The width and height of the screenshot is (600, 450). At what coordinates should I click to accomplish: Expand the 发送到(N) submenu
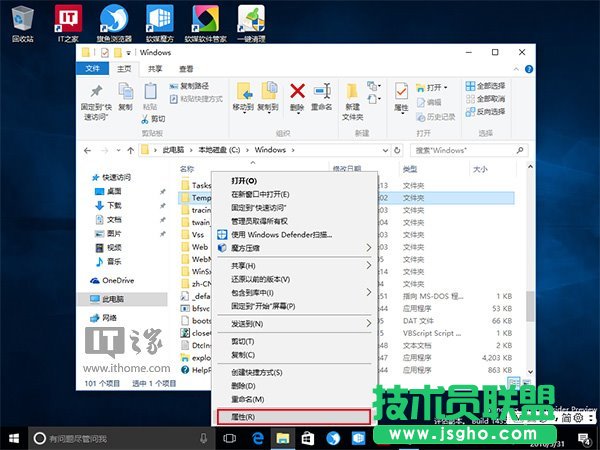pyautogui.click(x=294, y=324)
